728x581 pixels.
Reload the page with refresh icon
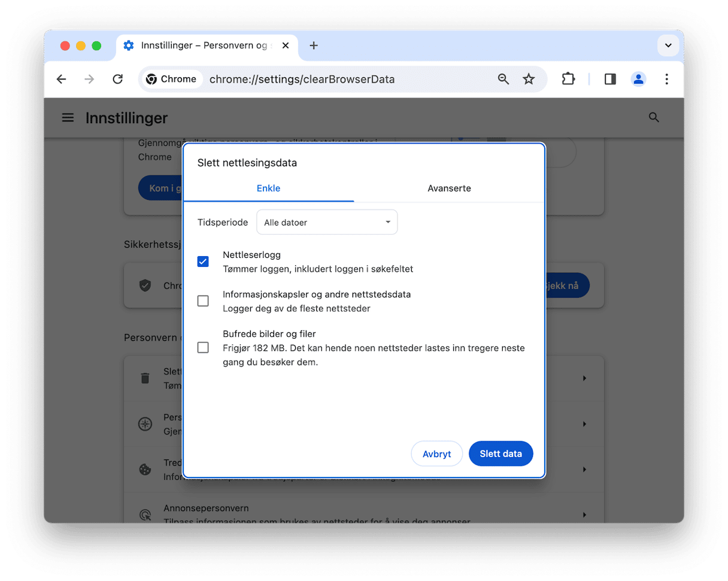pos(118,79)
